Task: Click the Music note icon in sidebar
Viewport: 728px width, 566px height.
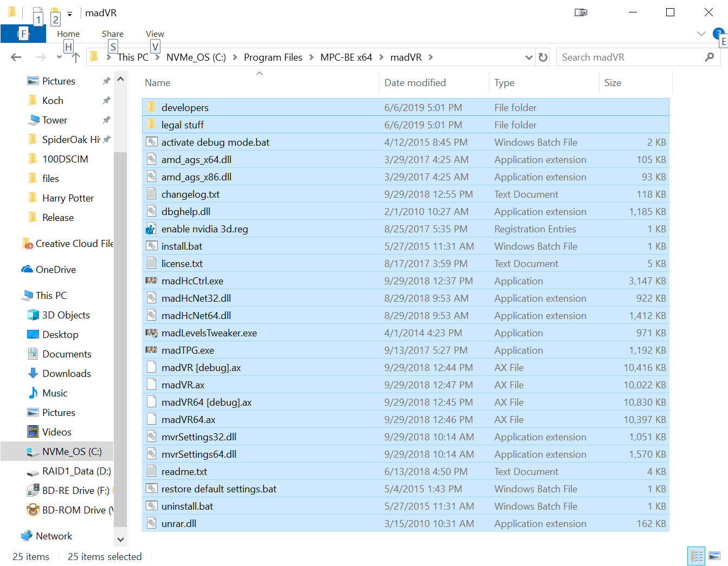Action: click(x=33, y=393)
